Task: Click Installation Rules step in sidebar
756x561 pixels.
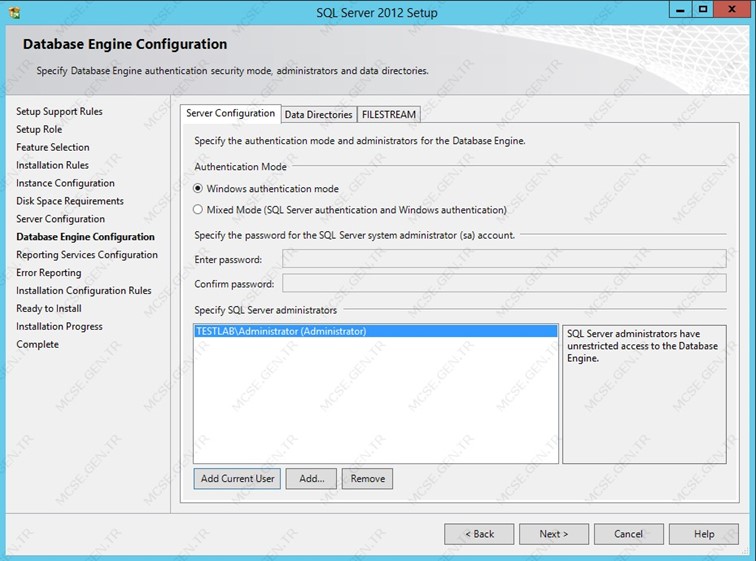Action: 52,165
